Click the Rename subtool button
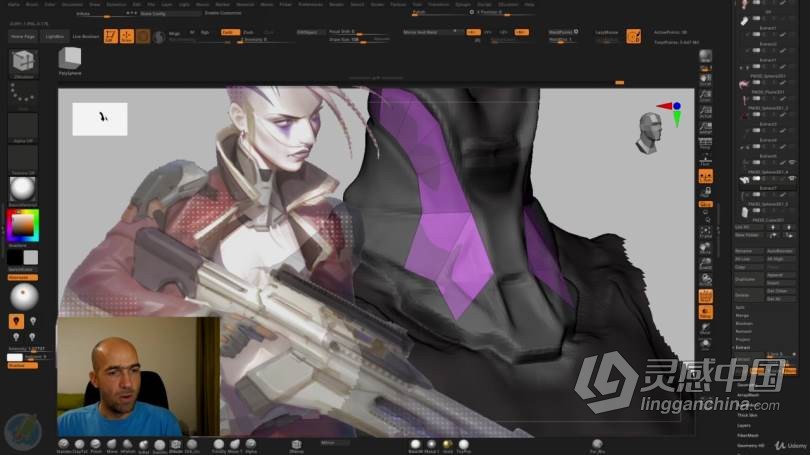810x455 pixels. tap(749, 251)
